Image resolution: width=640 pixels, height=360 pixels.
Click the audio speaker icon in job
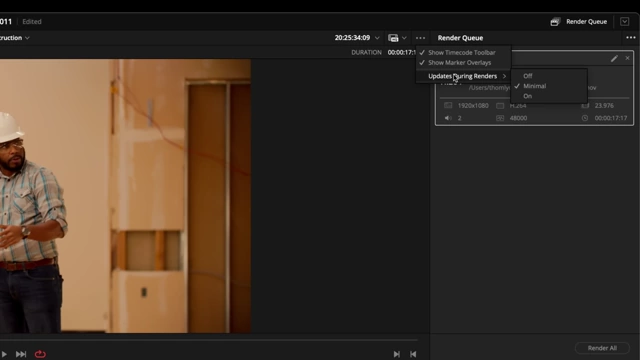(448, 118)
